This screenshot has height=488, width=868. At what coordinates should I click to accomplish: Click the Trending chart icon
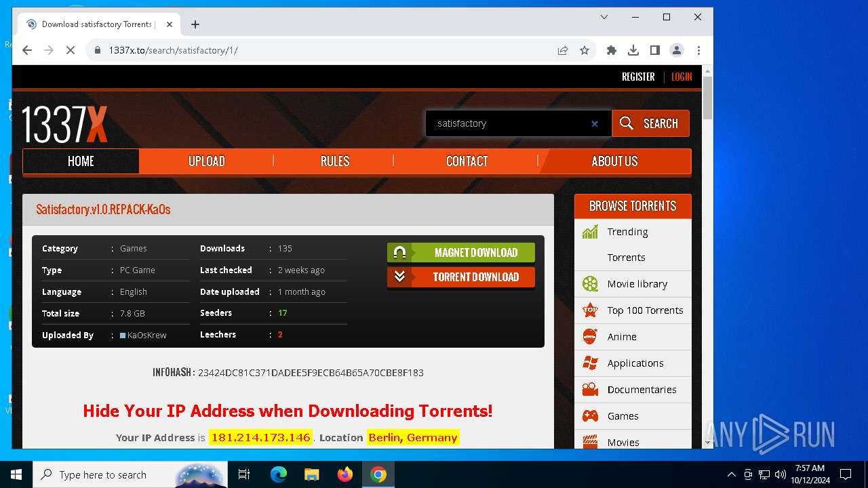[x=590, y=232]
